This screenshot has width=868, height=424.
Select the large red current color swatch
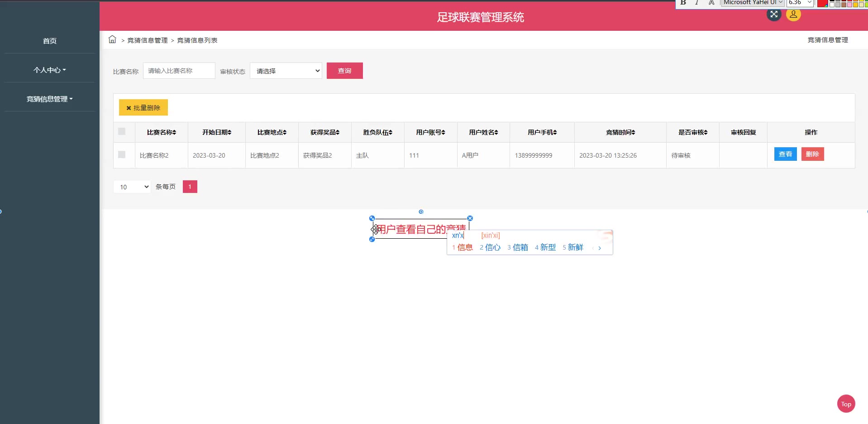coord(822,3)
